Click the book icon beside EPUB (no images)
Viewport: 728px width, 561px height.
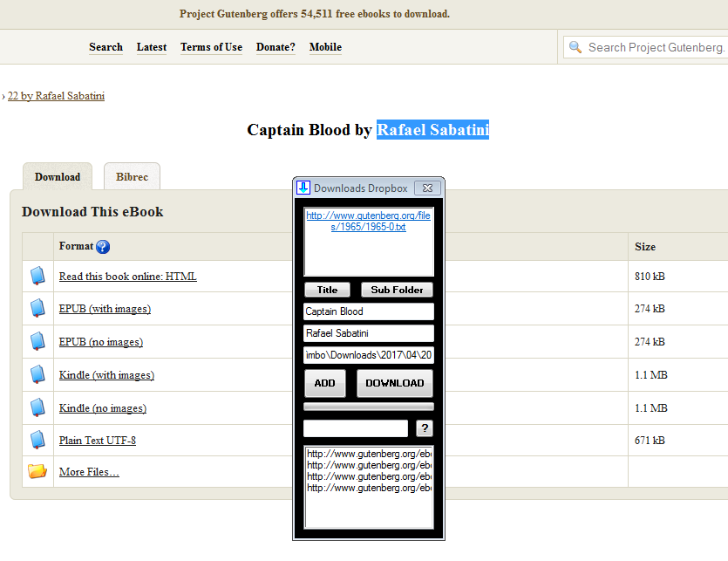[x=37, y=341]
